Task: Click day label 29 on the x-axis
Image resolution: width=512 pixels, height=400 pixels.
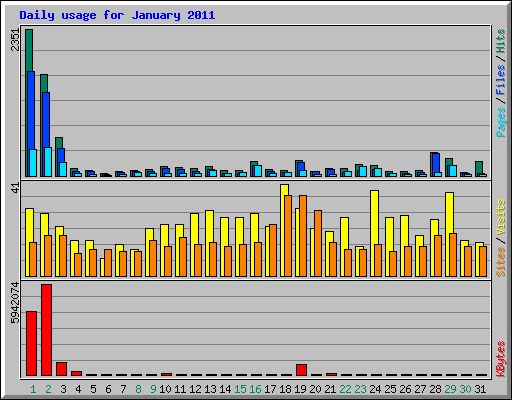Action: pyautogui.click(x=450, y=389)
